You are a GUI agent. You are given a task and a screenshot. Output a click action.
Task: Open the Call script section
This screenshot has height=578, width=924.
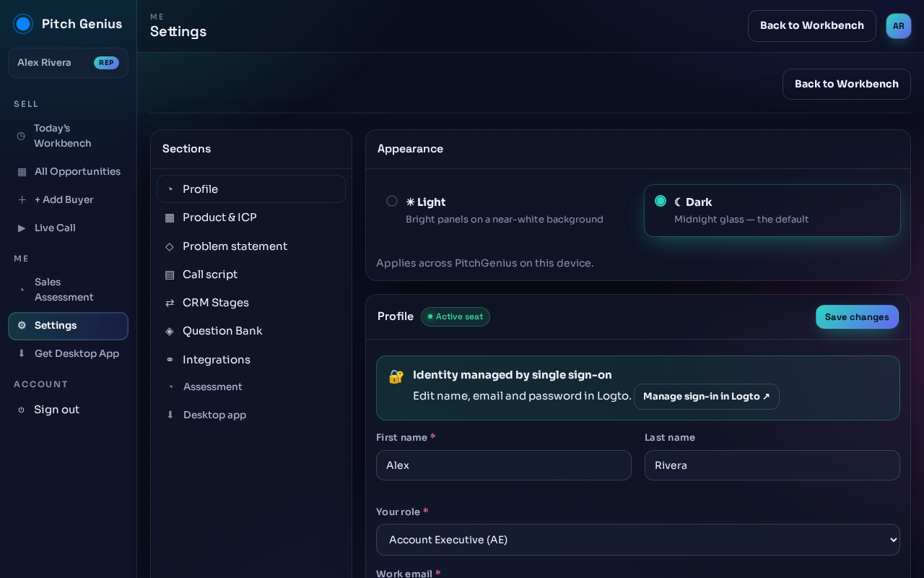tap(251, 275)
